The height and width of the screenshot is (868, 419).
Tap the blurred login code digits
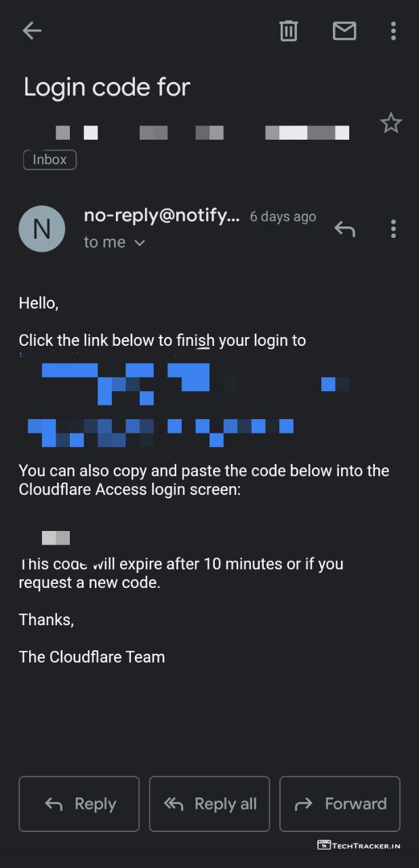(x=56, y=538)
